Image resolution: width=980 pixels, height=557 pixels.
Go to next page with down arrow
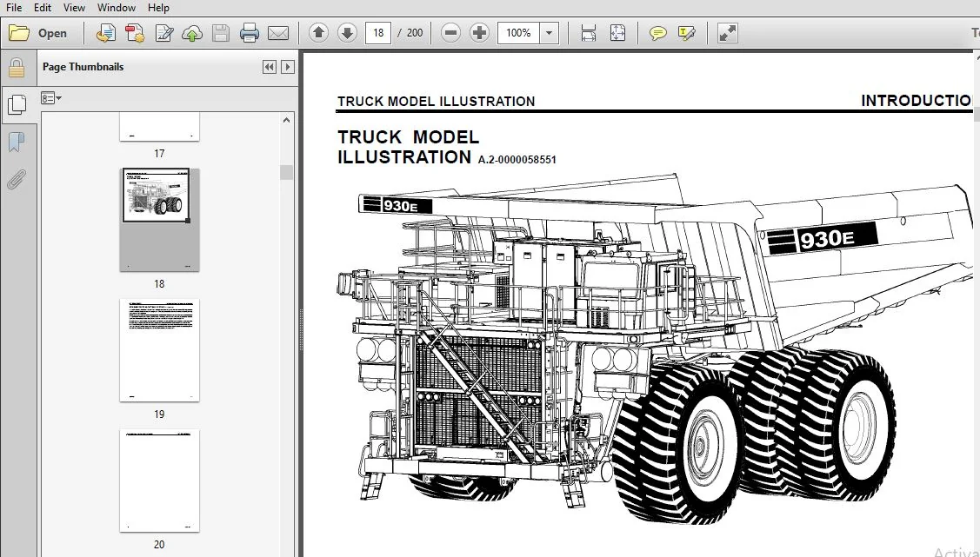[348, 32]
